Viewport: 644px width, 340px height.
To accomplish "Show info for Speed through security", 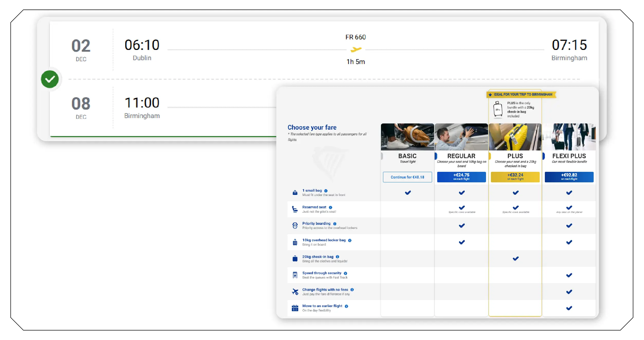I will tap(345, 273).
